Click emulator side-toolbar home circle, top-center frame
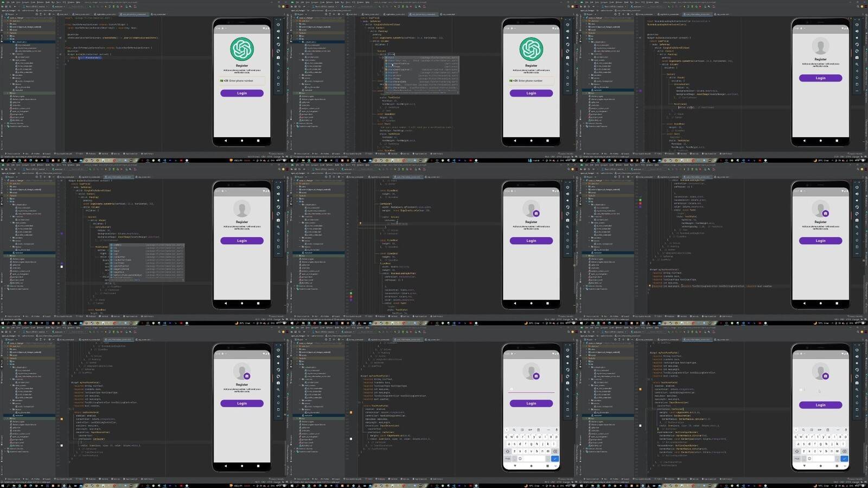Screen dimensions: 868x488 pos(567,78)
